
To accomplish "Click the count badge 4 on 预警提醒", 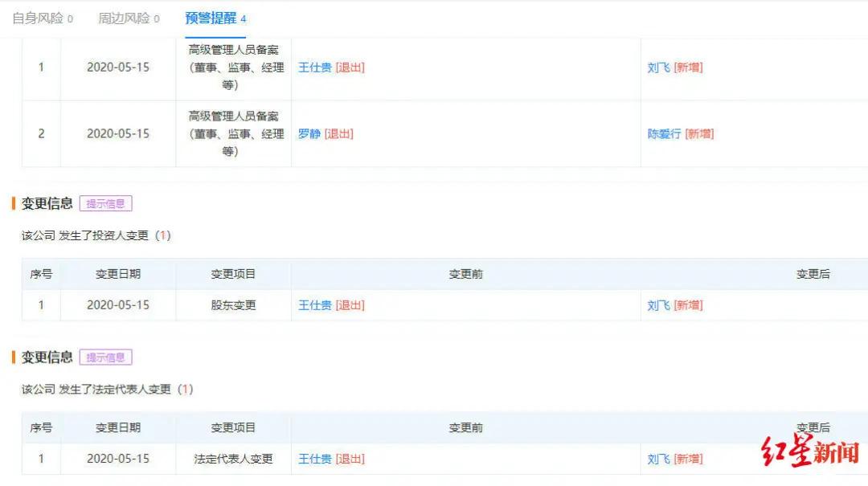I will 244,17.
